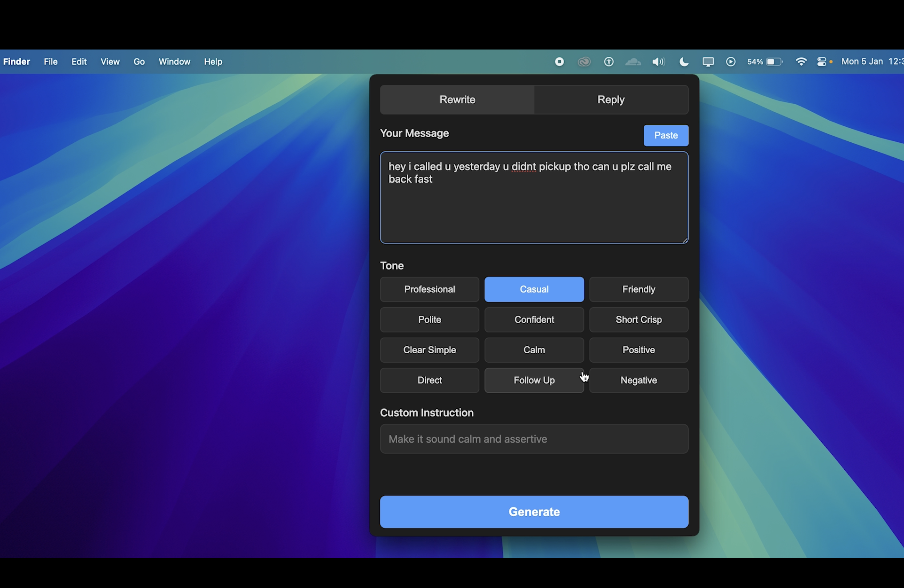Focus the Custom Instruction field
The image size is (904, 588).
(x=534, y=439)
